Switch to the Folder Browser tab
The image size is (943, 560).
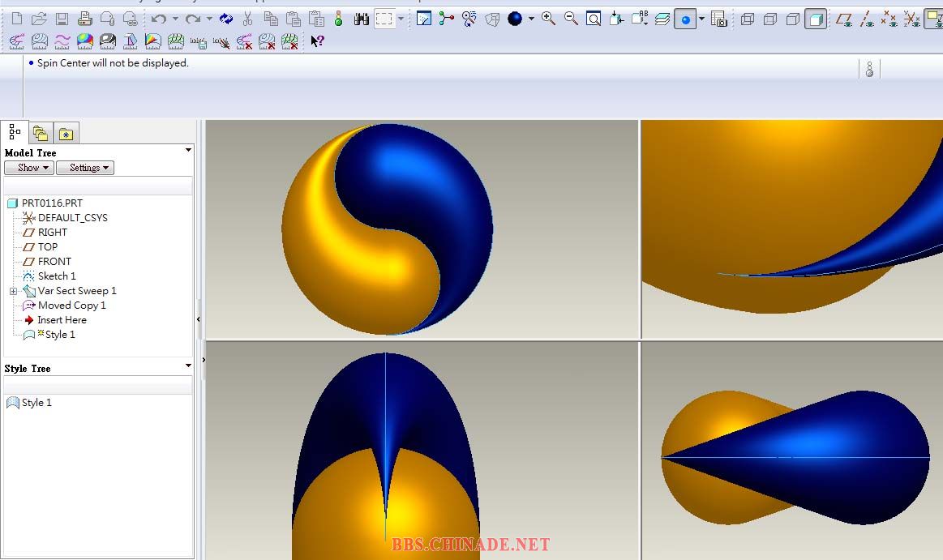40,134
